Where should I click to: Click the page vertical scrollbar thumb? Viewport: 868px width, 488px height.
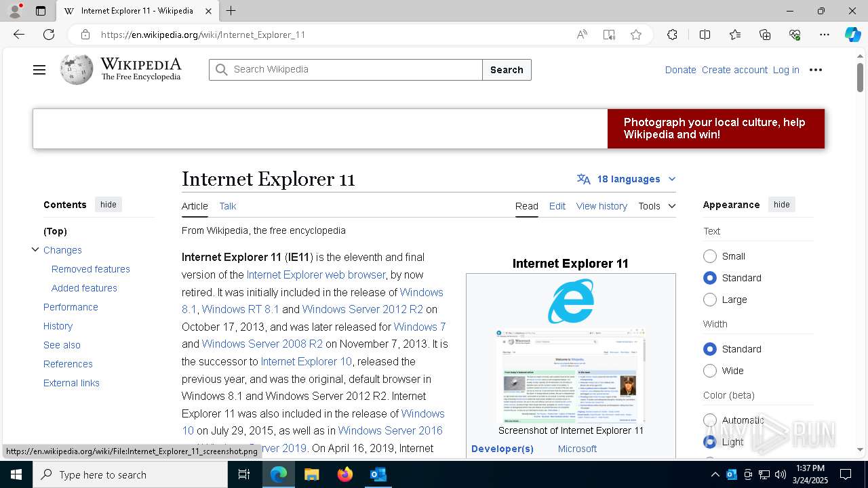click(861, 76)
